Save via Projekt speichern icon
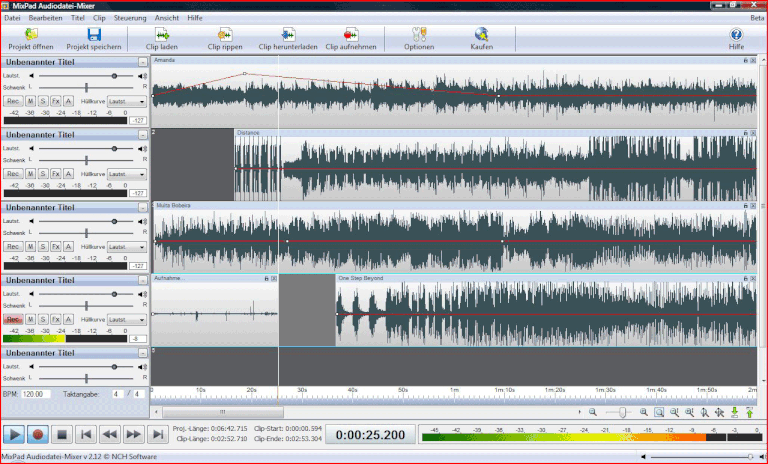768x464 pixels. pyautogui.click(x=94, y=39)
